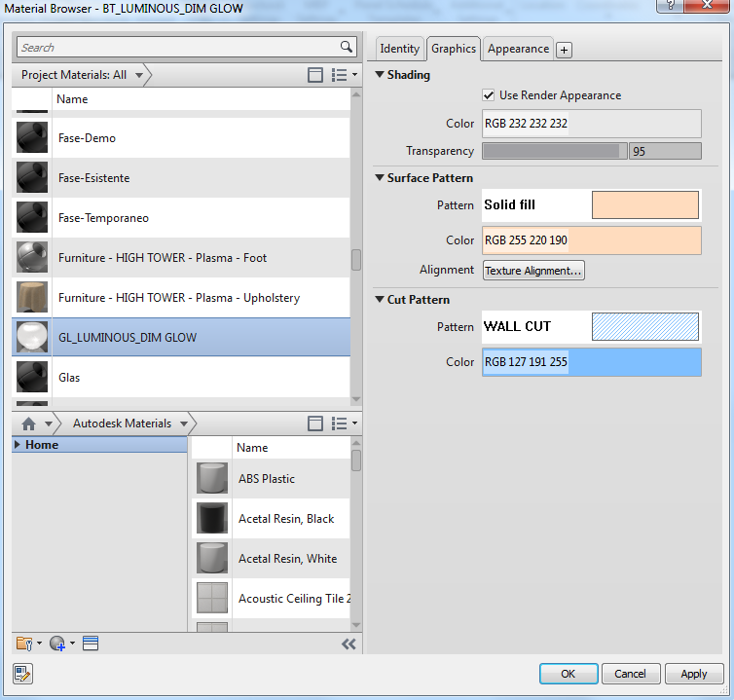The image size is (734, 700).
Task: Click the library management folder icon
Action: click(25, 644)
